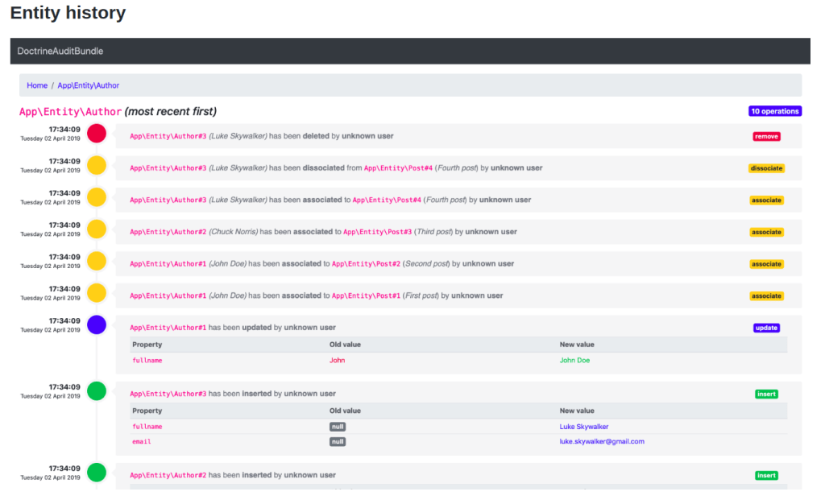Open the Home breadcrumb link
The image size is (825, 504).
click(x=37, y=85)
